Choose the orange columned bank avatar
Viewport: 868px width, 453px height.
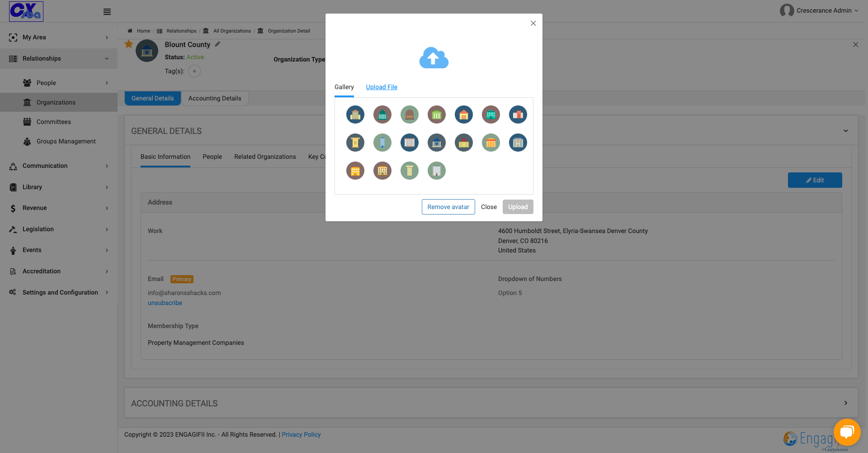click(491, 143)
